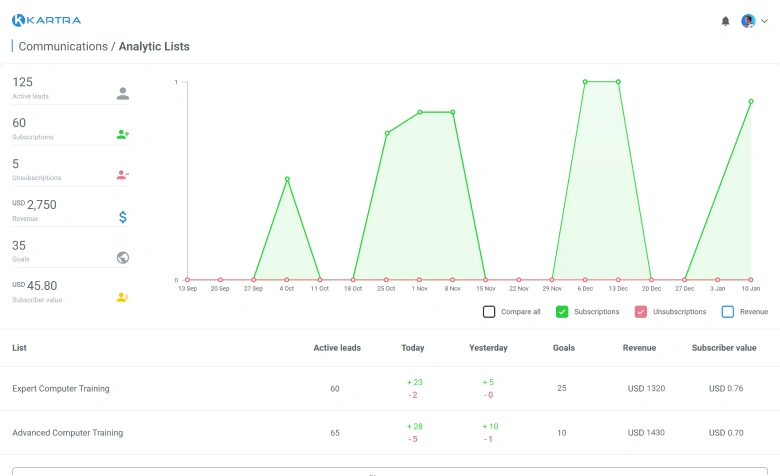
Task: Uncheck the Subscriptions chart checkbox
Action: (562, 312)
